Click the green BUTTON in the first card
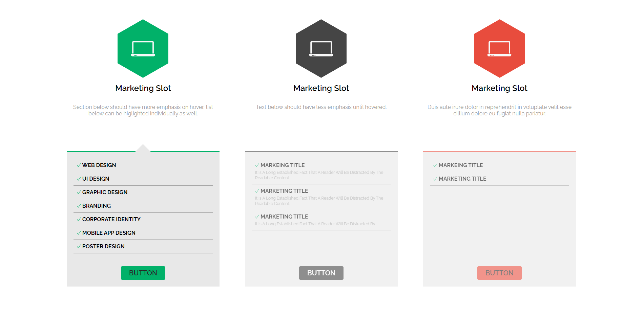This screenshot has width=644, height=318. click(143, 273)
